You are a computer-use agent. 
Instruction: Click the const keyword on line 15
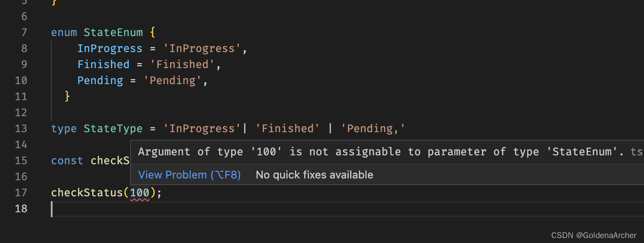pos(67,161)
